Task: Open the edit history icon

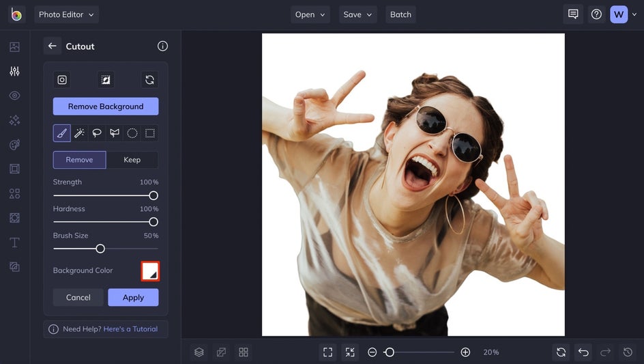Action: (x=628, y=352)
